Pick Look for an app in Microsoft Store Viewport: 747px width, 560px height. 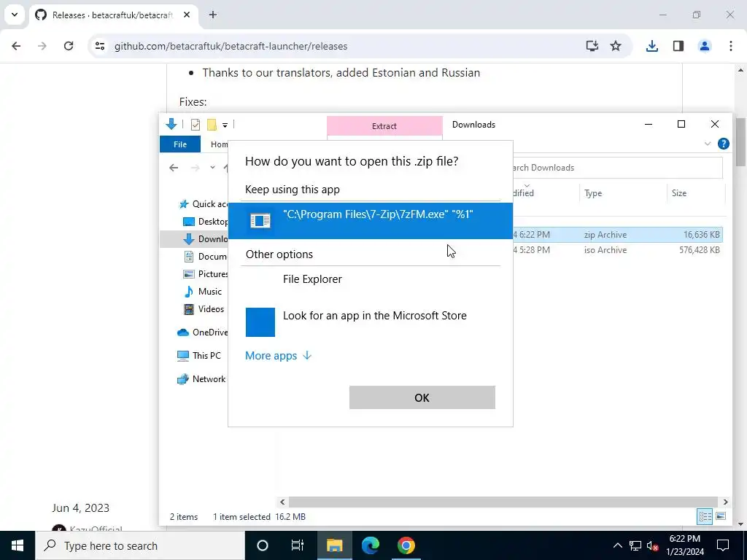370,322
